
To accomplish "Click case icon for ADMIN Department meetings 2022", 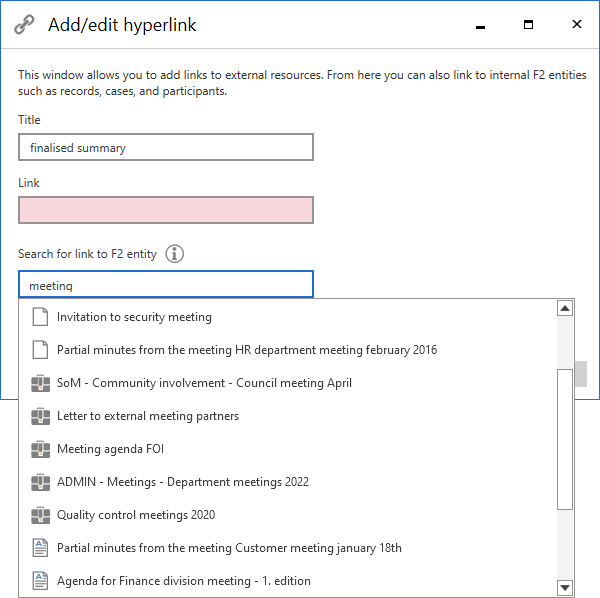I will (40, 482).
